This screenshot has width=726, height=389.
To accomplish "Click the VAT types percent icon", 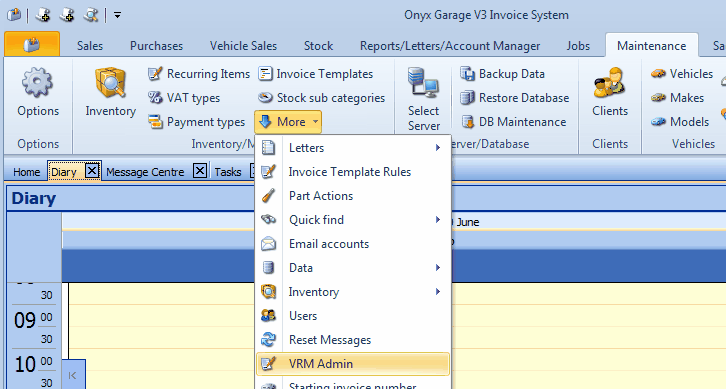I will tap(155, 98).
